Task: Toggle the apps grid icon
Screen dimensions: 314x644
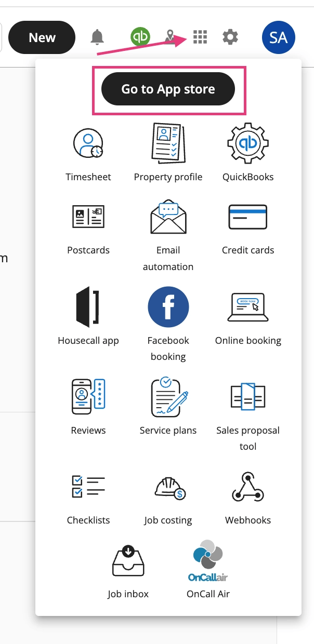Action: 200,37
